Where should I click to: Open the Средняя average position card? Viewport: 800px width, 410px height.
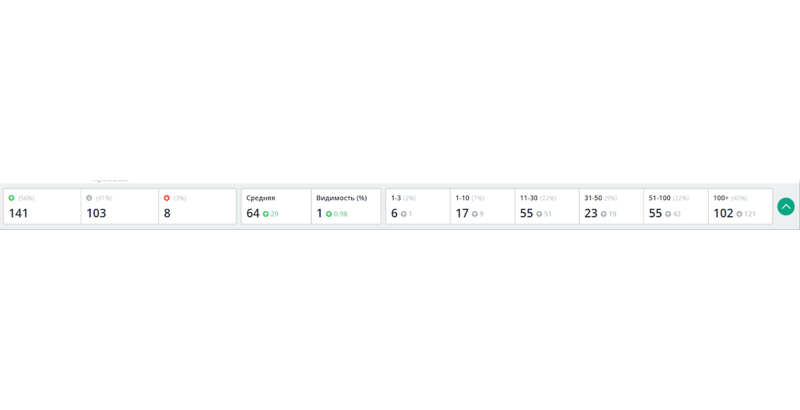pyautogui.click(x=276, y=207)
